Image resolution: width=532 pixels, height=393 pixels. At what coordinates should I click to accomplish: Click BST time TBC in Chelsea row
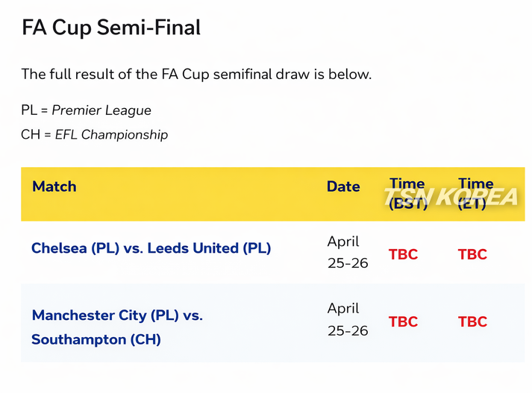click(403, 254)
